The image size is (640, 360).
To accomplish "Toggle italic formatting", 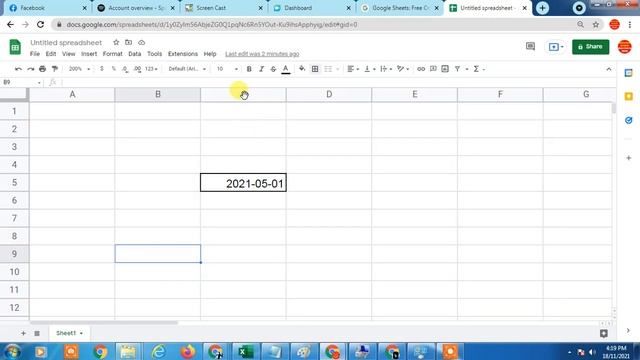I will 261,69.
